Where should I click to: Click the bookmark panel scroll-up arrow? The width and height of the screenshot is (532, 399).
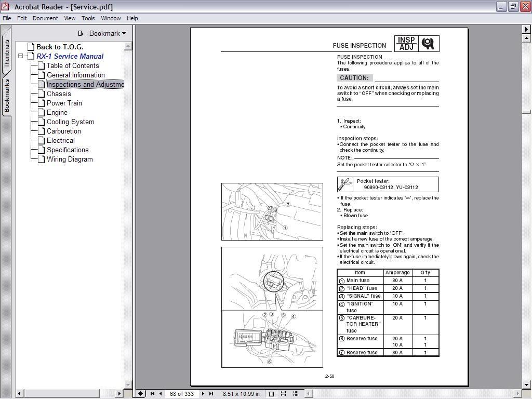(128, 46)
